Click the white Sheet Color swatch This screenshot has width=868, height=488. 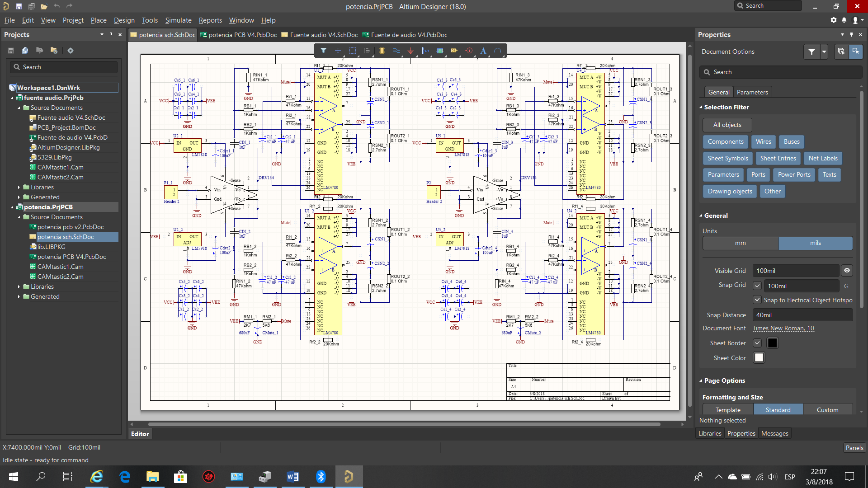(x=759, y=358)
